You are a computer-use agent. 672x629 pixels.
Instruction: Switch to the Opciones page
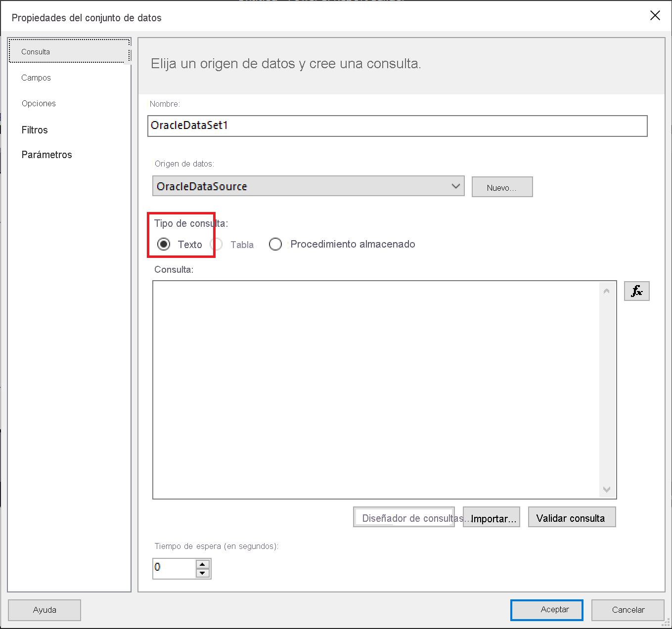[x=39, y=103]
